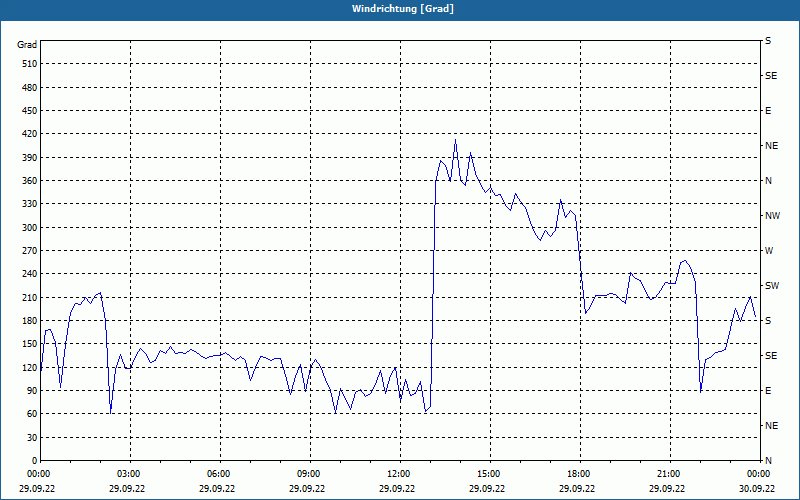Select the W compass label on right axis
Viewport: 800px width, 500px height.
pyautogui.click(x=769, y=251)
